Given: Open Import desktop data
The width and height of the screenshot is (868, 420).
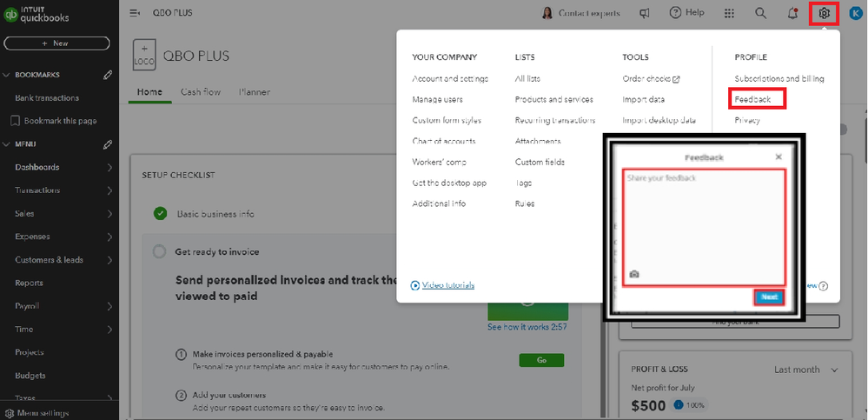Looking at the screenshot, I should tap(659, 120).
